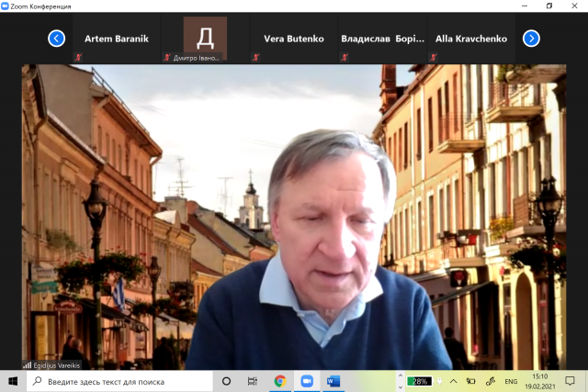588x392 pixels.
Task: Select Владислав Борі... participant tile
Action: coord(382,39)
